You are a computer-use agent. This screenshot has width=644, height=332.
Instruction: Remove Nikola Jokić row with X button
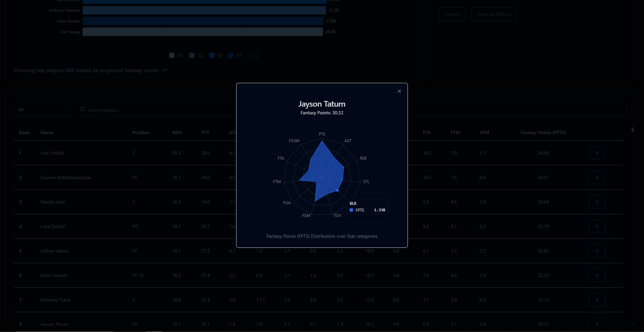pyautogui.click(x=597, y=202)
